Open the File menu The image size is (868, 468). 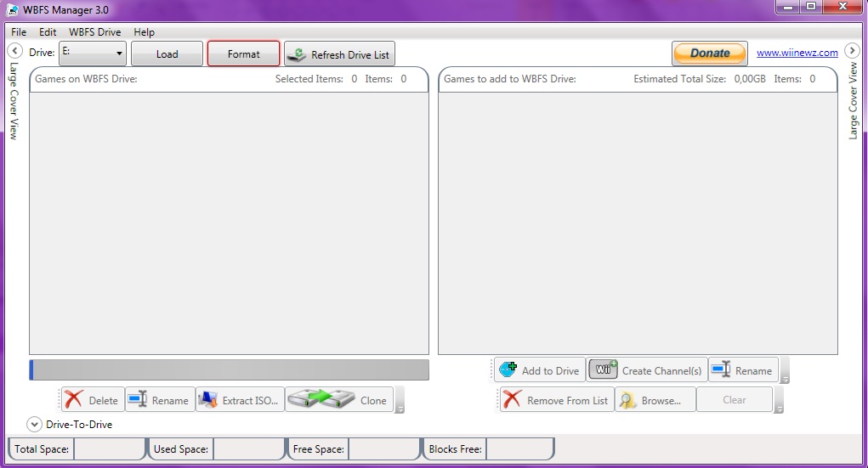pyautogui.click(x=19, y=32)
